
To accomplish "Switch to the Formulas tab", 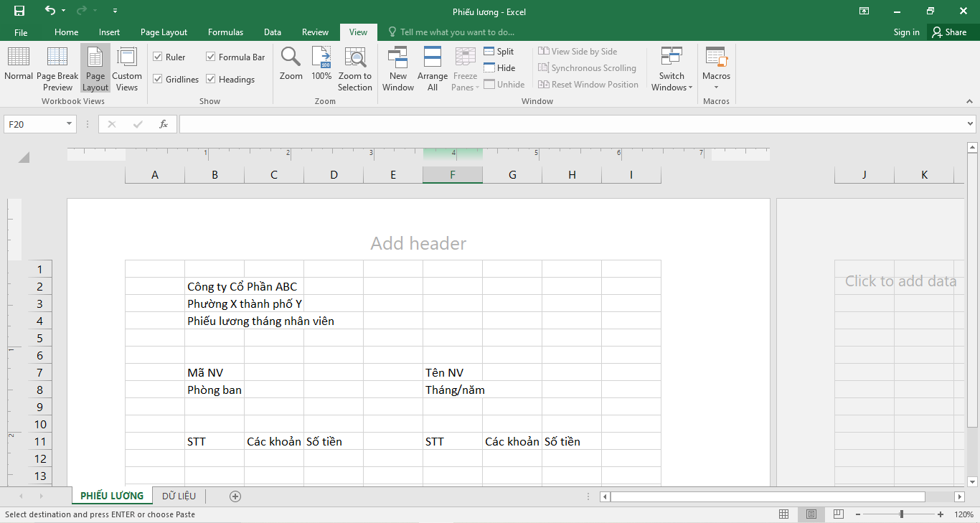I will tap(225, 32).
